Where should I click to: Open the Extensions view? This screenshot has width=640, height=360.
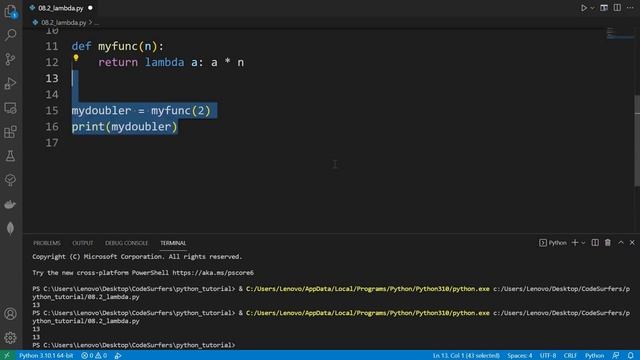(10, 132)
